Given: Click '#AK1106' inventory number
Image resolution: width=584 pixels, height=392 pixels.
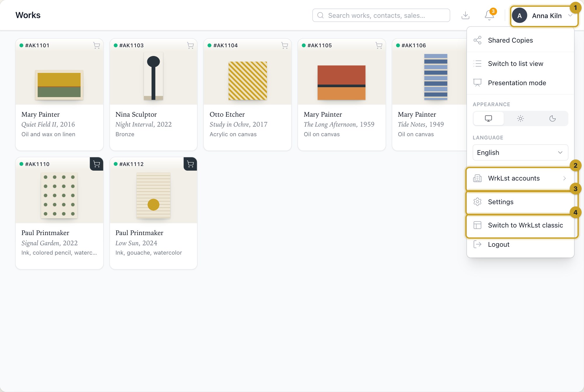Looking at the screenshot, I should [414, 45].
